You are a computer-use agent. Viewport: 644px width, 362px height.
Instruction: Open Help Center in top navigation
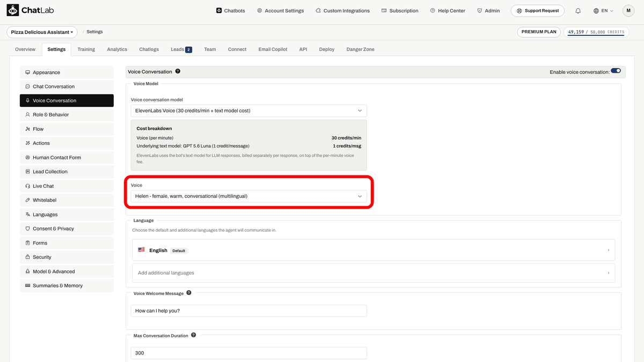(448, 11)
